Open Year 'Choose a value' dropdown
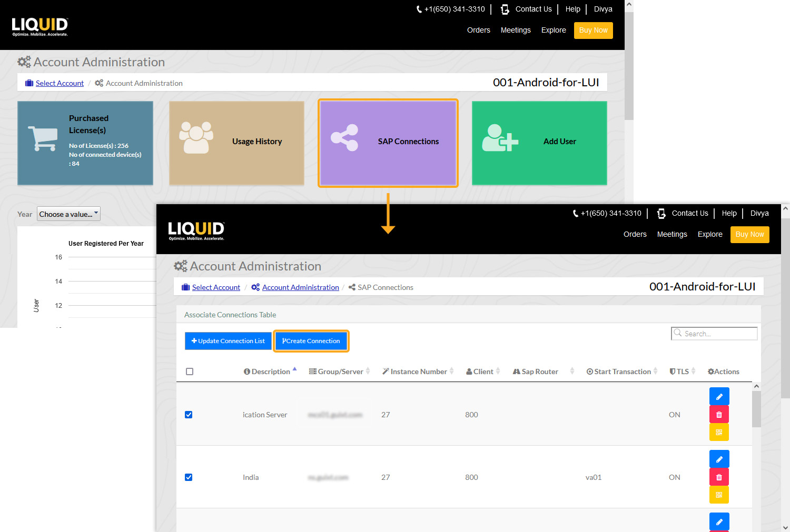790x532 pixels. 68,214
